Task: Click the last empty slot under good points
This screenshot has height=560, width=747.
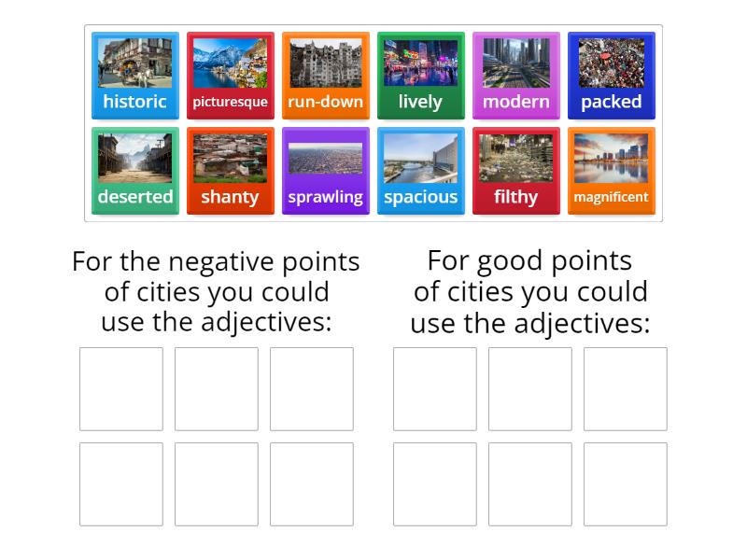Action: [626, 485]
